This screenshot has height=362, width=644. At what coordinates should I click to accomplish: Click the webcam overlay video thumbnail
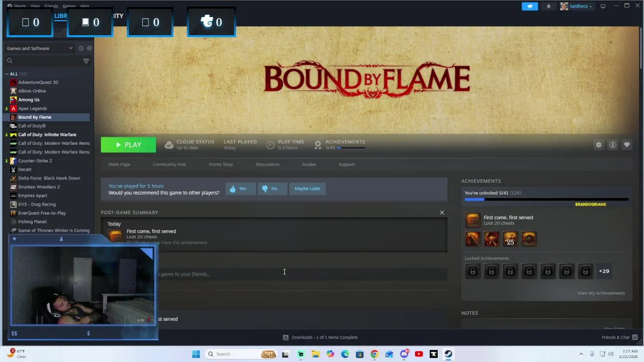(83, 285)
